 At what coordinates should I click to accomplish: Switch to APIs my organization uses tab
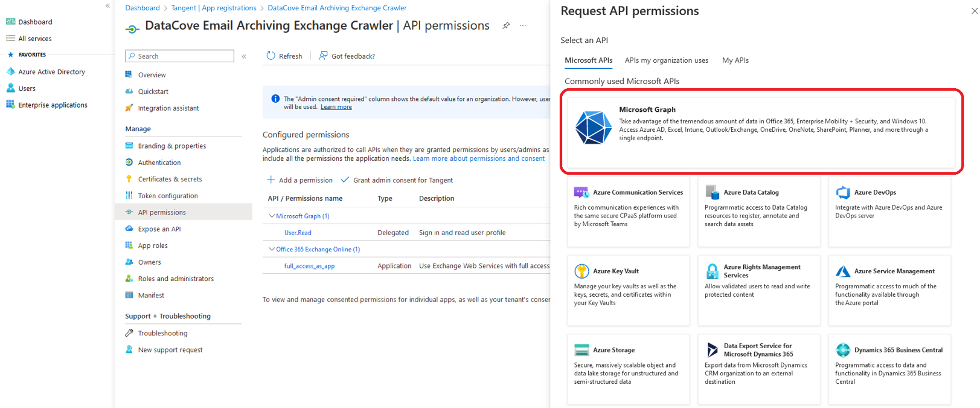coord(666,60)
